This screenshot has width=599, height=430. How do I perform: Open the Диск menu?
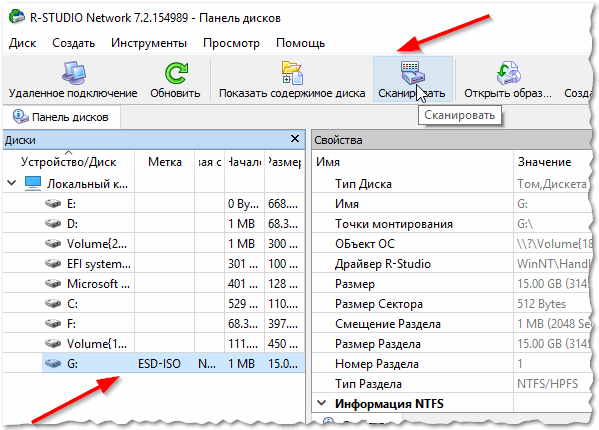(x=23, y=43)
